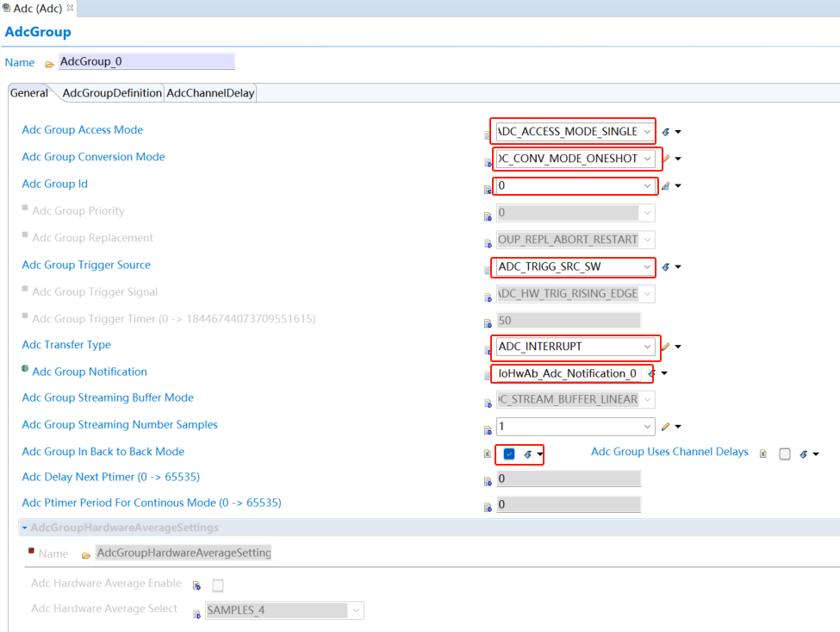Open the Adc Group Trigger Source dropdown
This screenshot has width=840, height=632.
pos(646,267)
